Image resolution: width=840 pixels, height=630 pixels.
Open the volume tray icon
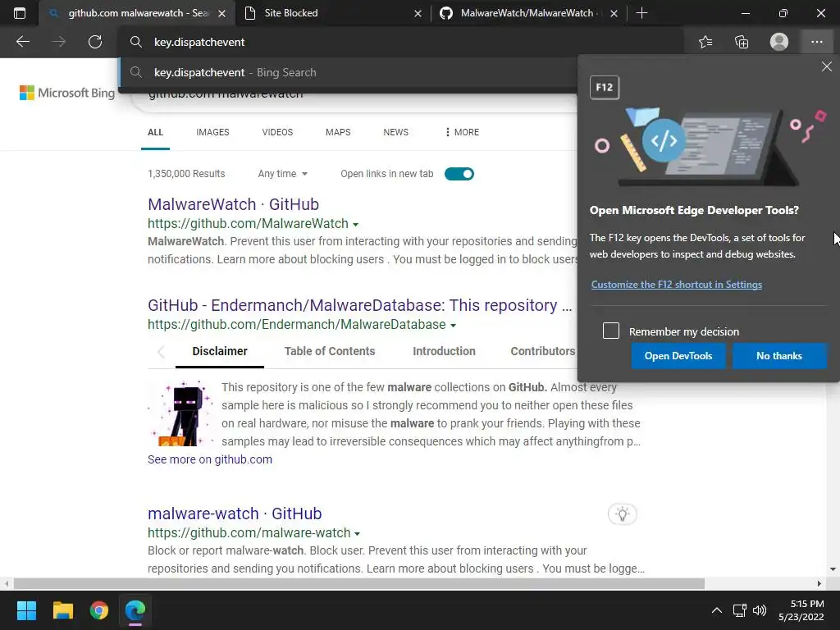760,610
